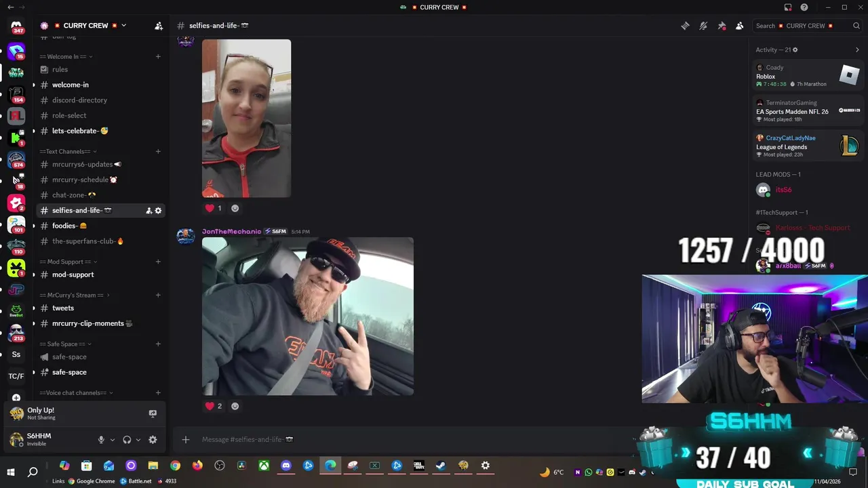Add channel to Mod Support category
This screenshot has height=488, width=868.
click(x=158, y=262)
